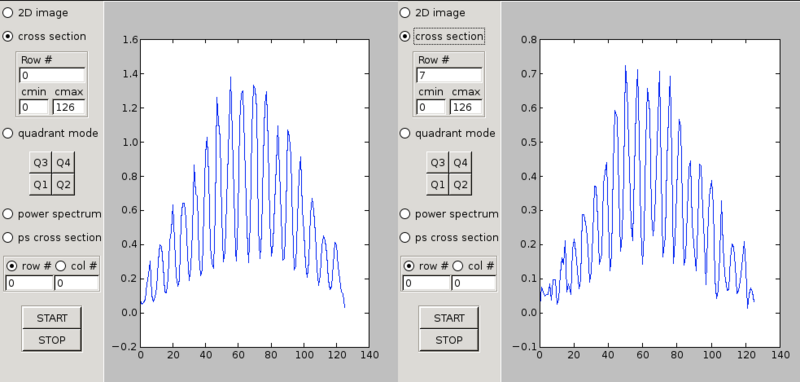Focus Row # field showing 0 in left panel
Viewport: 800px width, 382px height.
click(52, 75)
